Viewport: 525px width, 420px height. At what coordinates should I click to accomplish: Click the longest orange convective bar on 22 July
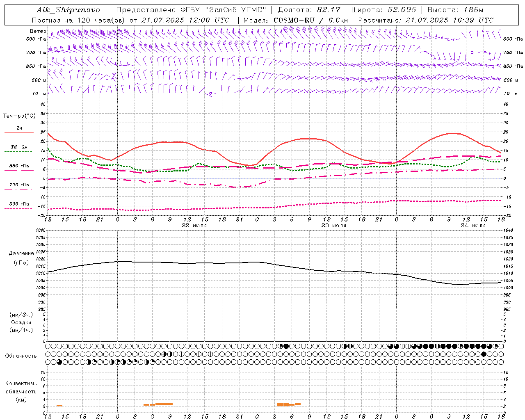point(164,404)
